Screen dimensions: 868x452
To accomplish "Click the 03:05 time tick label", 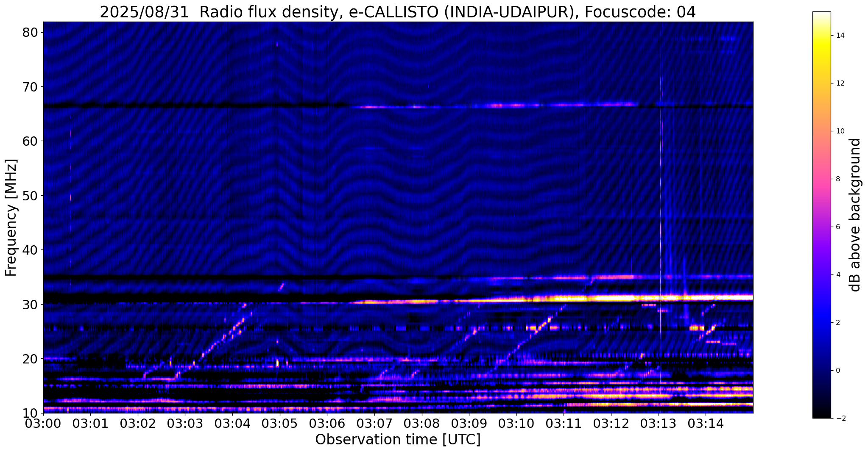I will (x=280, y=423).
